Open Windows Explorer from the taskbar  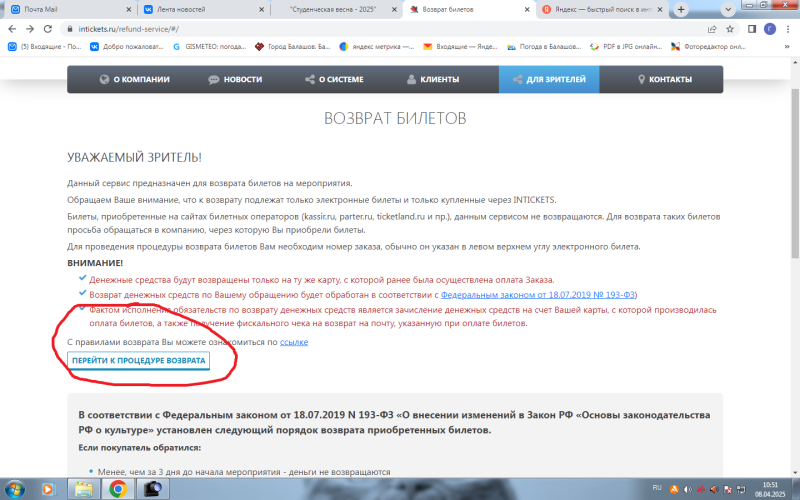84,489
